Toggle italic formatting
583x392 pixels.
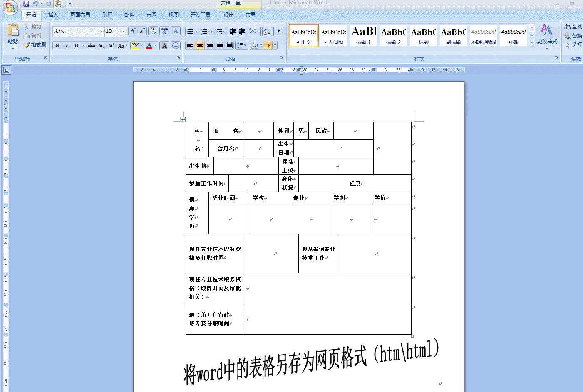coord(67,45)
